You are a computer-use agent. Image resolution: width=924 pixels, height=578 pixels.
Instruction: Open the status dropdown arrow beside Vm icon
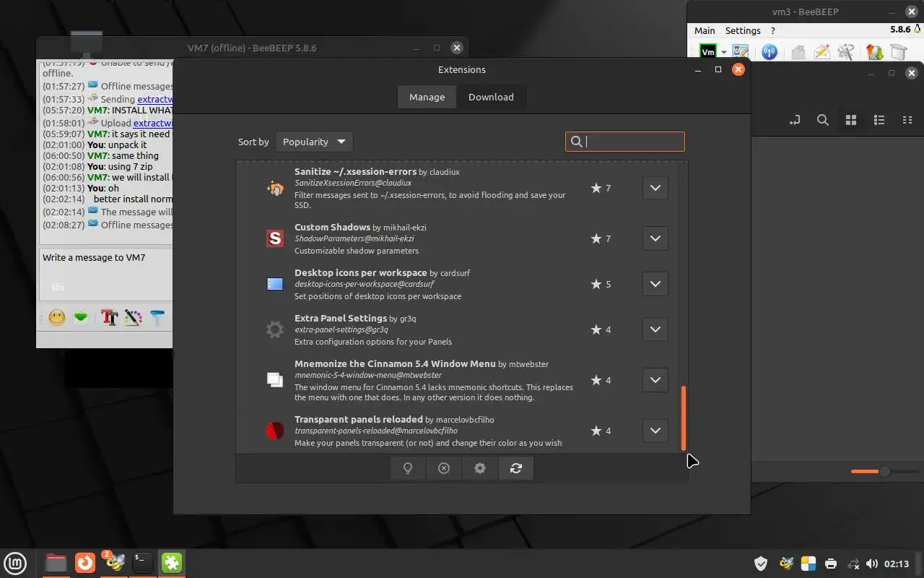pyautogui.click(x=723, y=52)
